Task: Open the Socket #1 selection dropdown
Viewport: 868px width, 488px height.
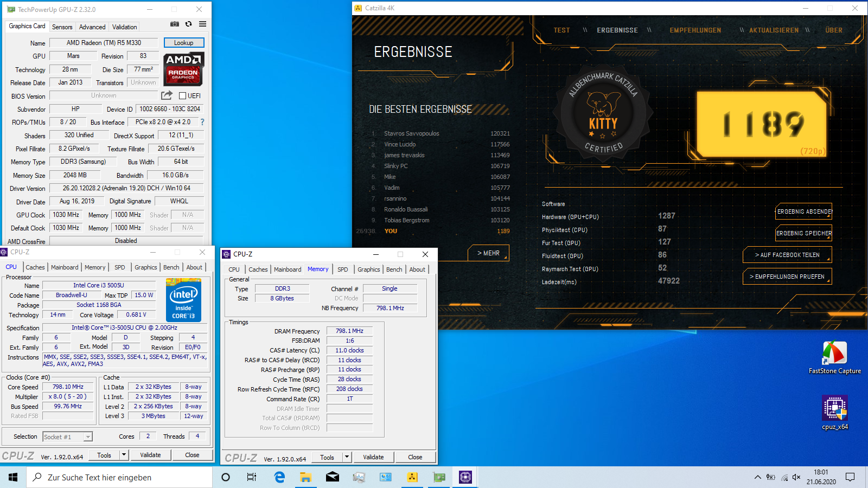Action: tap(88, 436)
